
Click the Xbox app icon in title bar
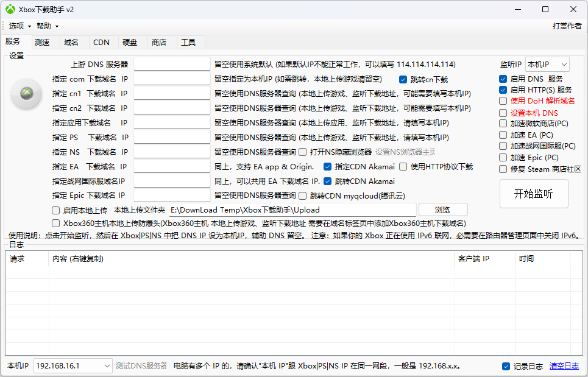click(x=10, y=9)
